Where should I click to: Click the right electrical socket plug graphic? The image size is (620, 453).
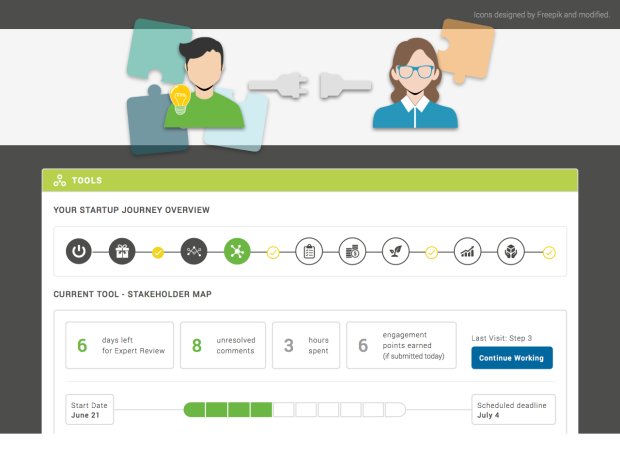(346, 85)
